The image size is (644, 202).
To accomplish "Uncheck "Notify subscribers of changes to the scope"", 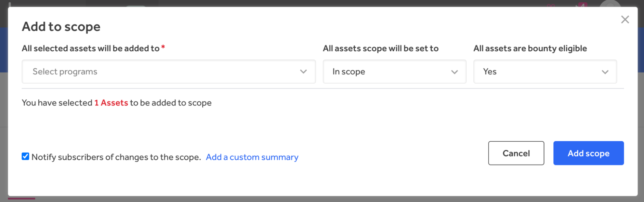I will (x=25, y=157).
